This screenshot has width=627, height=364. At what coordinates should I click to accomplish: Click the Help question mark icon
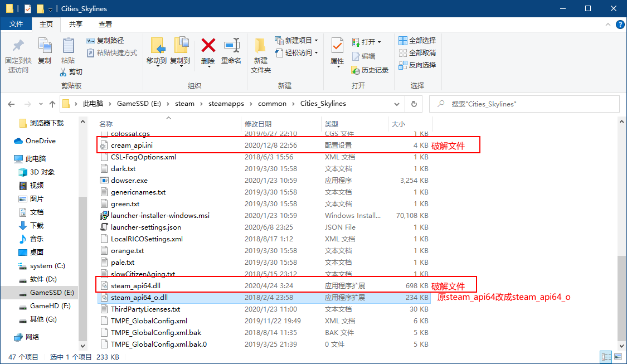pos(620,25)
